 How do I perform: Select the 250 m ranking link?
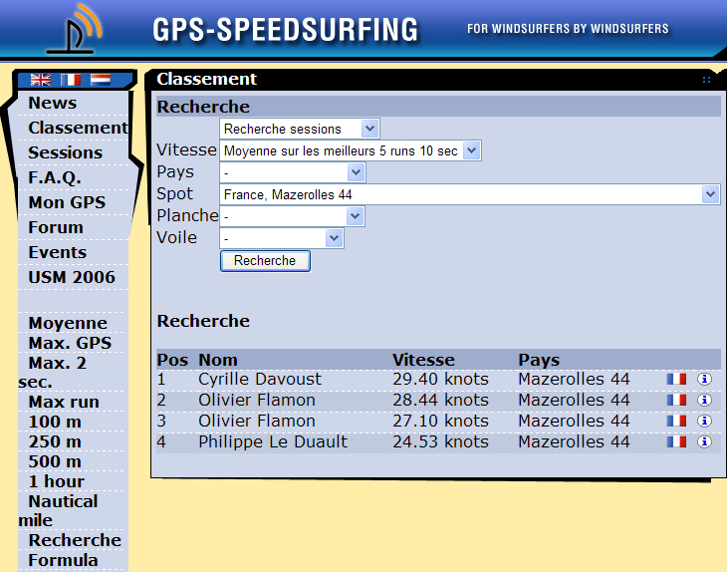point(55,441)
